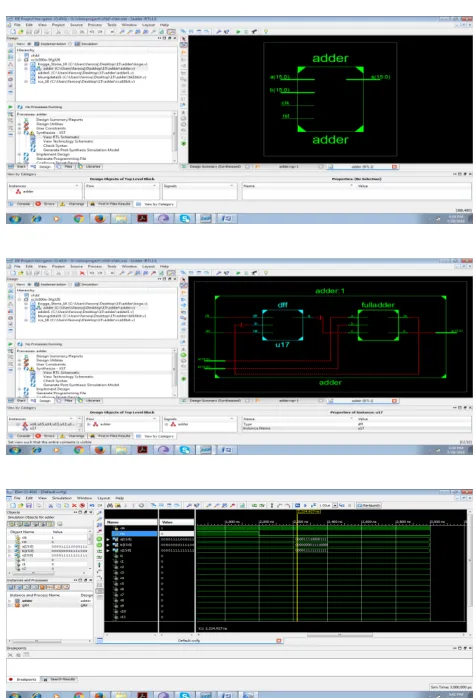Screen dimensions: 476x698
Task: Select clk signal in ISim waveform names
Action: (122, 528)
